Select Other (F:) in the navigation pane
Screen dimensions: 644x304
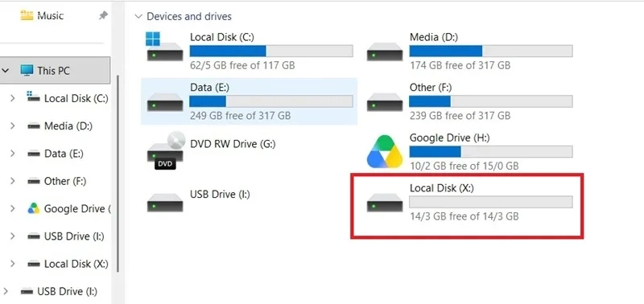point(64,181)
